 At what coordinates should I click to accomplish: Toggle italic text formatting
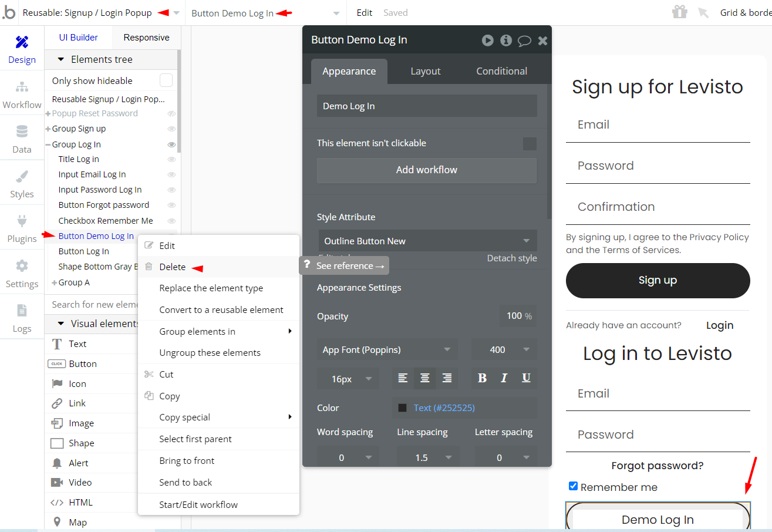coord(504,378)
